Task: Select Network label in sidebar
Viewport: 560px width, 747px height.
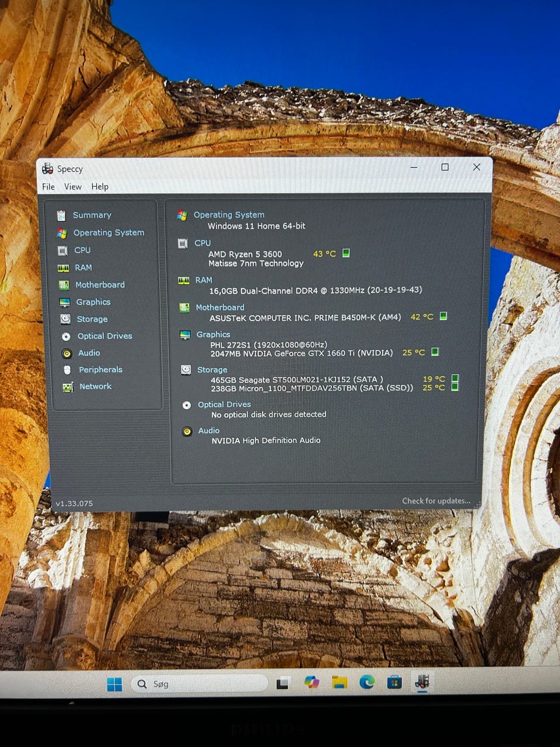Action: pos(95,386)
